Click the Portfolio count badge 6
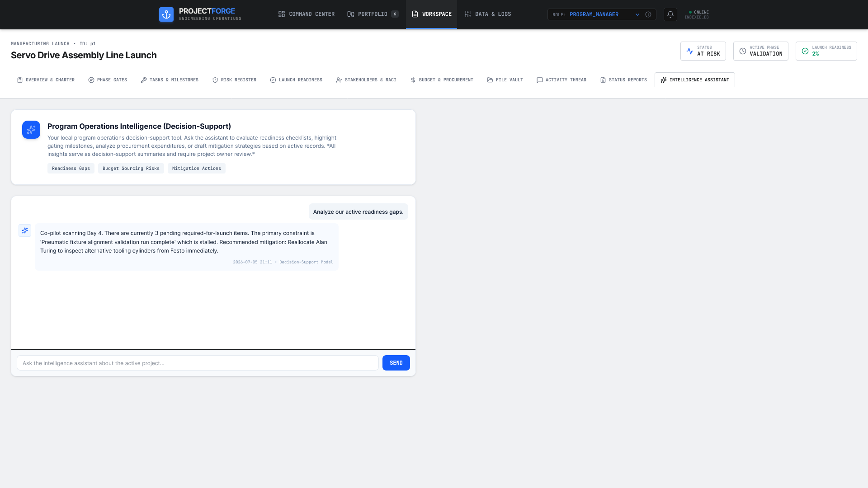Viewport: 868px width, 488px height. click(x=395, y=14)
